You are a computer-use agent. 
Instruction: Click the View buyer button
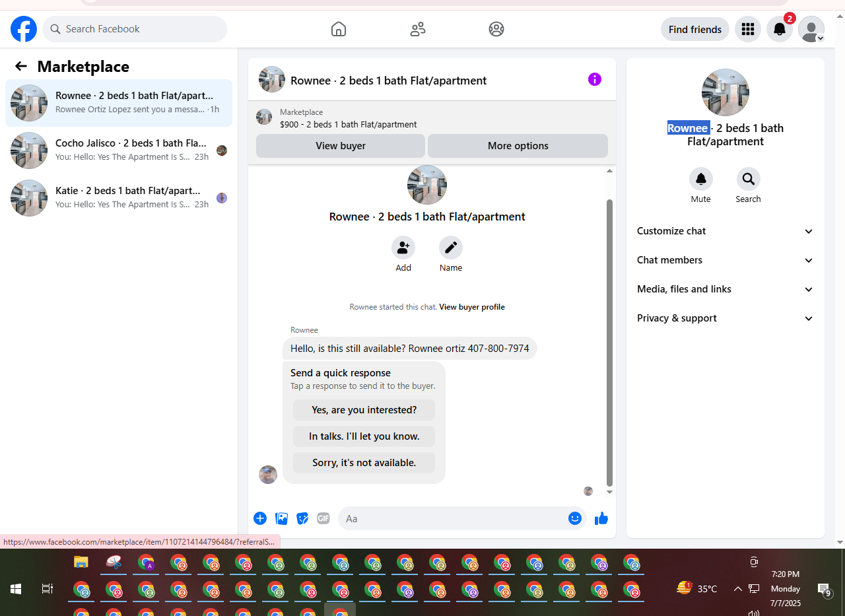341,146
